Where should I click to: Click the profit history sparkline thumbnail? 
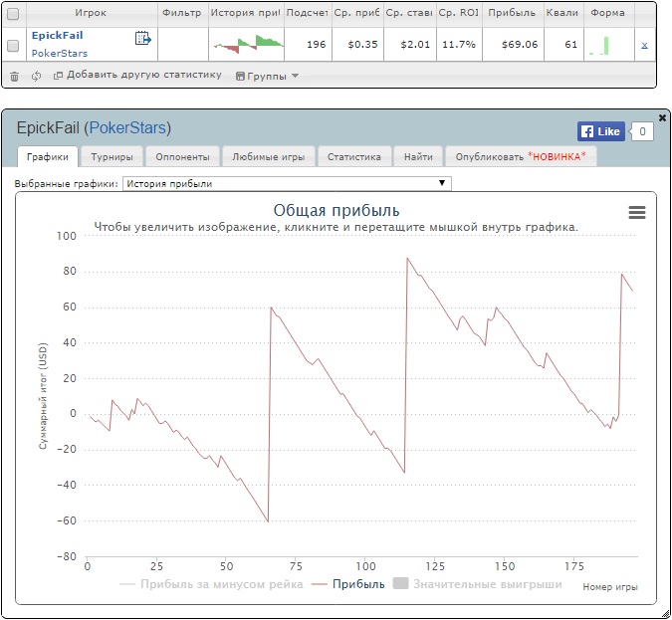tap(248, 44)
